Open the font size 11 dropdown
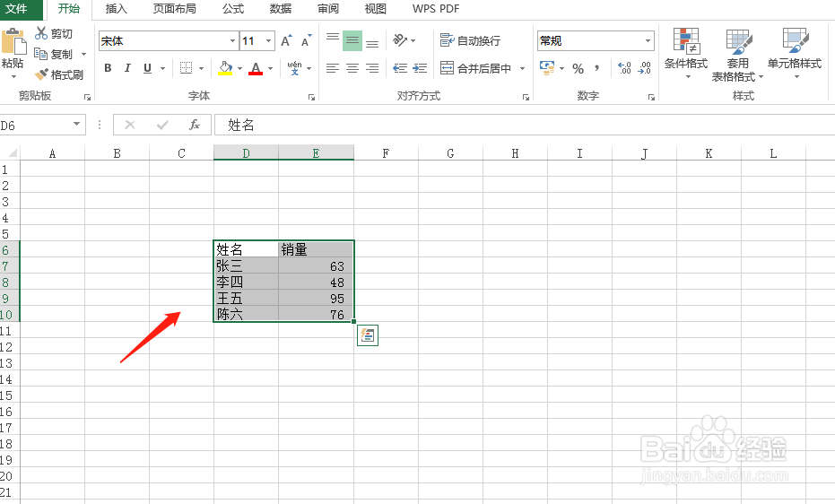The height and width of the screenshot is (504, 835). [x=268, y=41]
